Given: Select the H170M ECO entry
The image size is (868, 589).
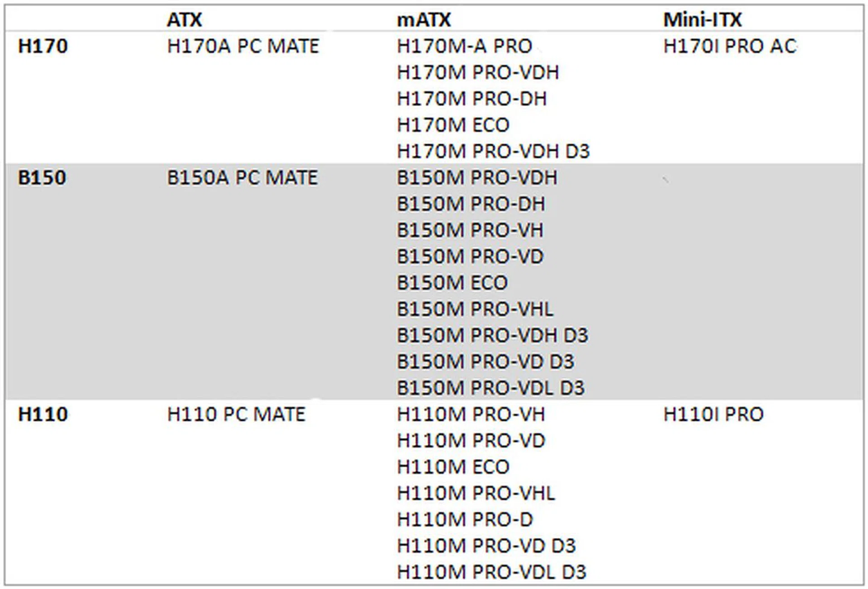Looking at the screenshot, I should [x=453, y=125].
